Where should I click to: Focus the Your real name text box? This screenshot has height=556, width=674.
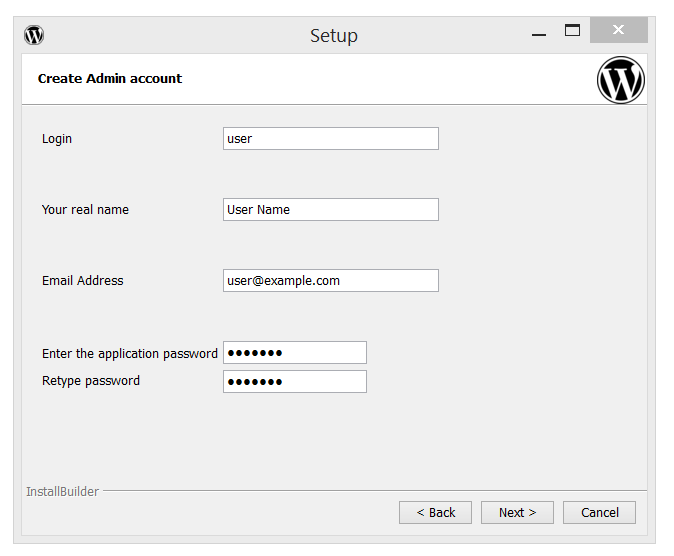pyautogui.click(x=330, y=210)
